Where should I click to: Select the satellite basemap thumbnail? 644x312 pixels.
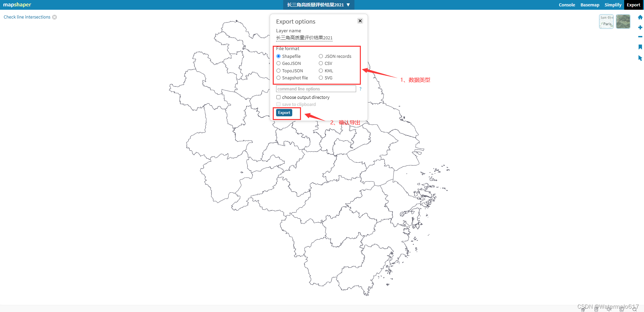pos(623,21)
